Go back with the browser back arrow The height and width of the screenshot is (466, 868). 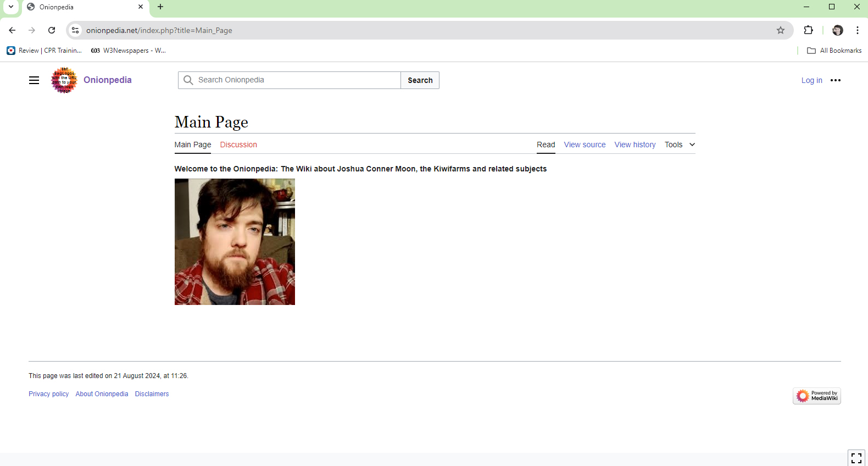(x=12, y=30)
